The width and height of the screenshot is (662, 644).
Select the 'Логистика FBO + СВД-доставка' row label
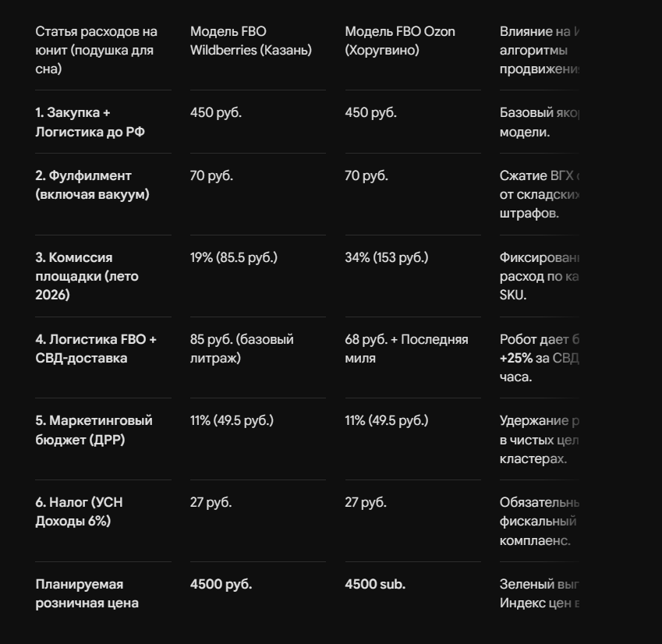[96, 349]
